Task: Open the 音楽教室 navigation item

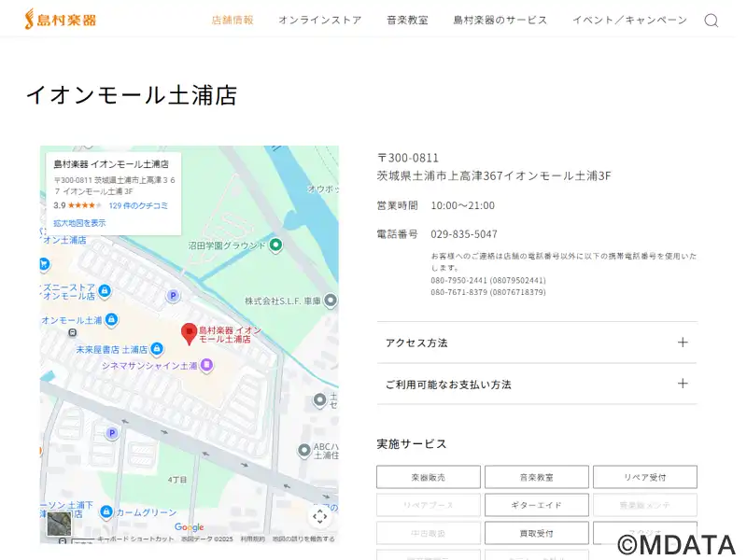Action: (407, 20)
